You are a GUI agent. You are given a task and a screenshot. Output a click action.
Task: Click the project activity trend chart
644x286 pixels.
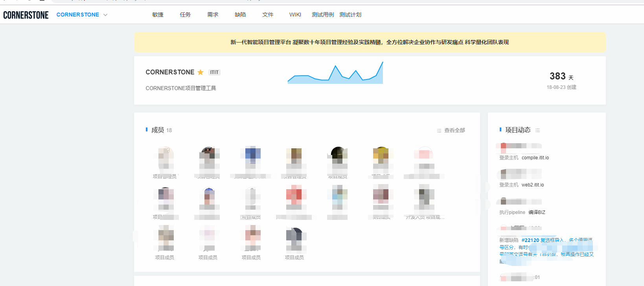335,73
